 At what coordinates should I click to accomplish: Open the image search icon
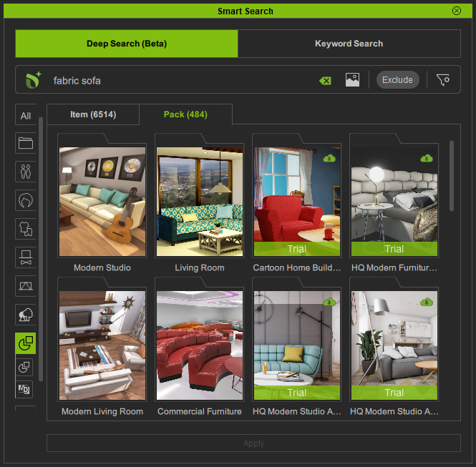[x=352, y=80]
